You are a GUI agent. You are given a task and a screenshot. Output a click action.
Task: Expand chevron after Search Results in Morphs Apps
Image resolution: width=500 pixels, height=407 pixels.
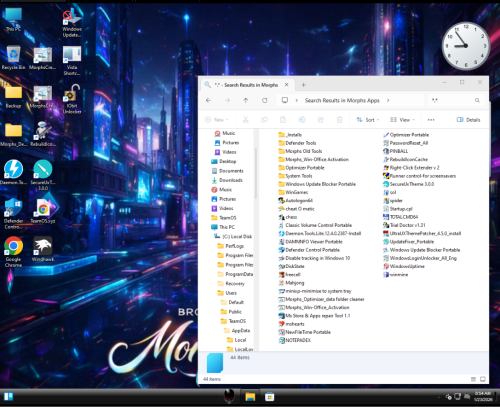coord(388,100)
